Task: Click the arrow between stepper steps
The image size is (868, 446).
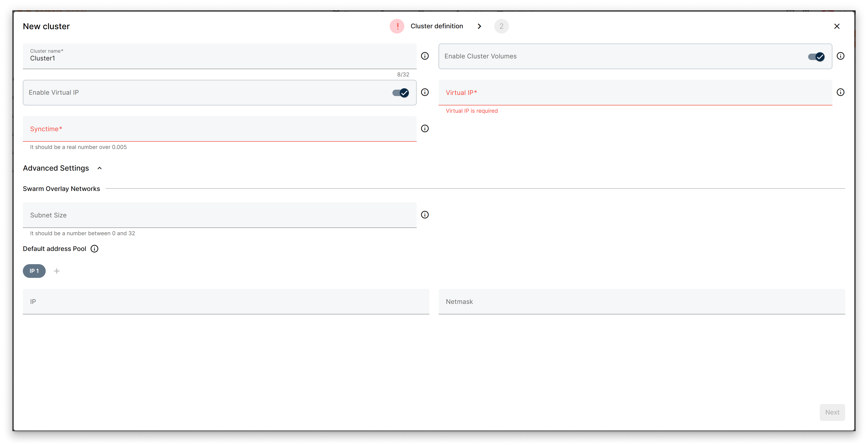Action: [x=479, y=26]
